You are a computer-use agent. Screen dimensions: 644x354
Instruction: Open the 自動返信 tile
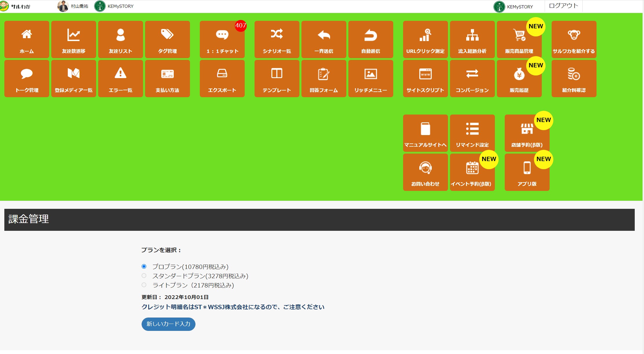371,39
